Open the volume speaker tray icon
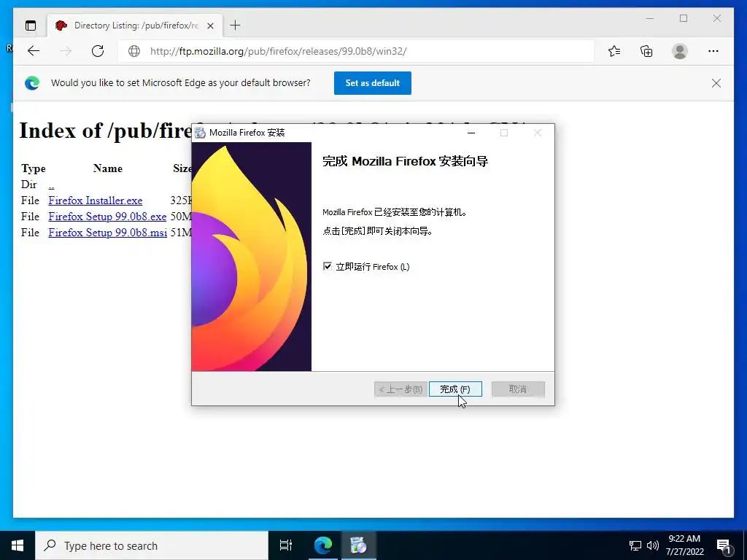747x560 pixels. tap(653, 545)
